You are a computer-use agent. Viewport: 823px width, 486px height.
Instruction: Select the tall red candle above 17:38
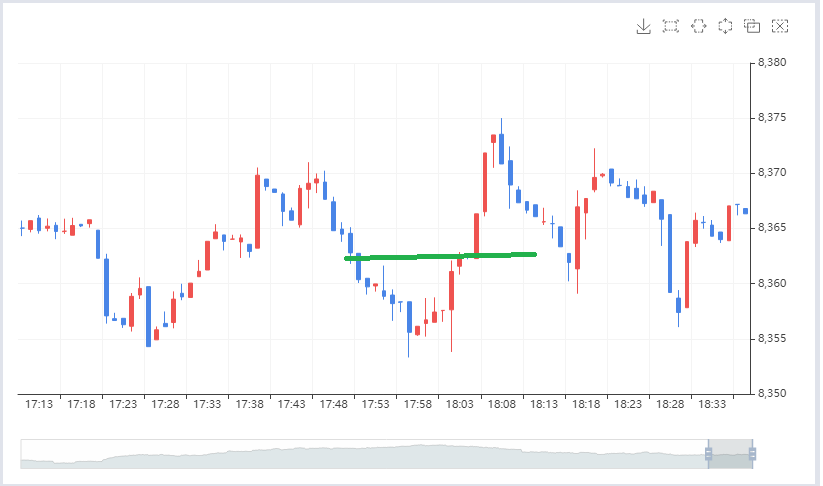tap(257, 211)
